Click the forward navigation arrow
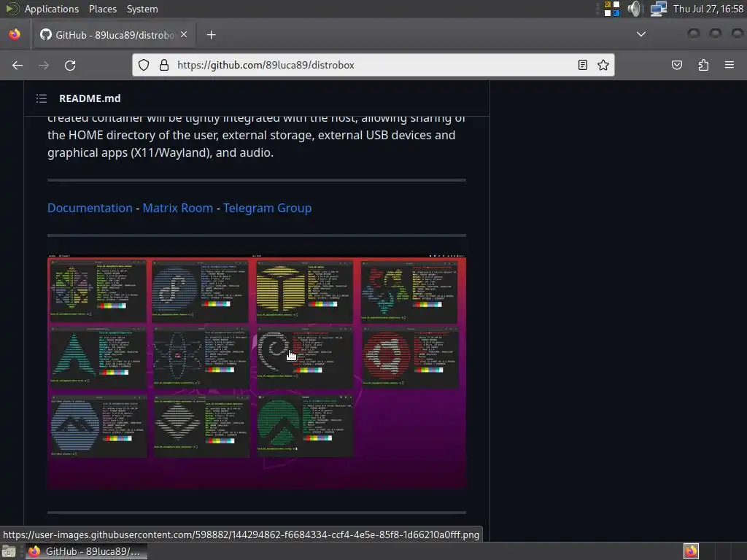 pos(44,65)
